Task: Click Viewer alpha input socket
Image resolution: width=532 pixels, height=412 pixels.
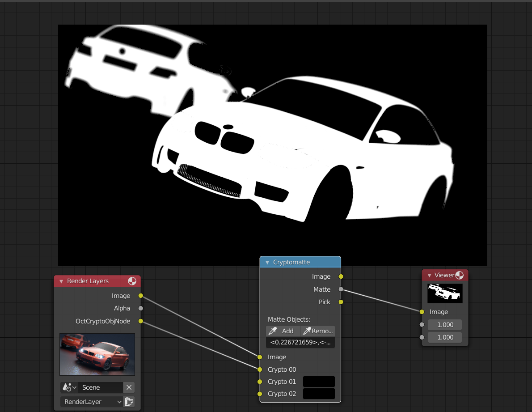Action: tap(422, 325)
